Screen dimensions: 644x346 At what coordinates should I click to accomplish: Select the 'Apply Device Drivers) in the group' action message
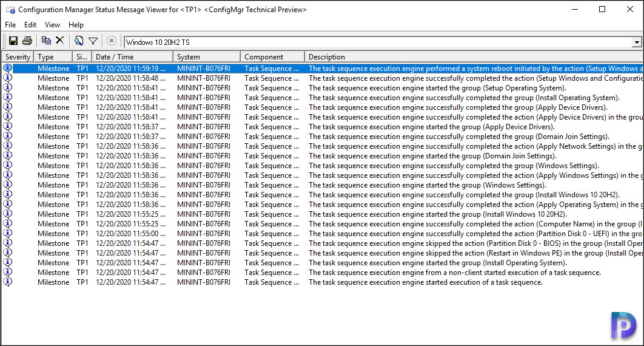point(475,117)
